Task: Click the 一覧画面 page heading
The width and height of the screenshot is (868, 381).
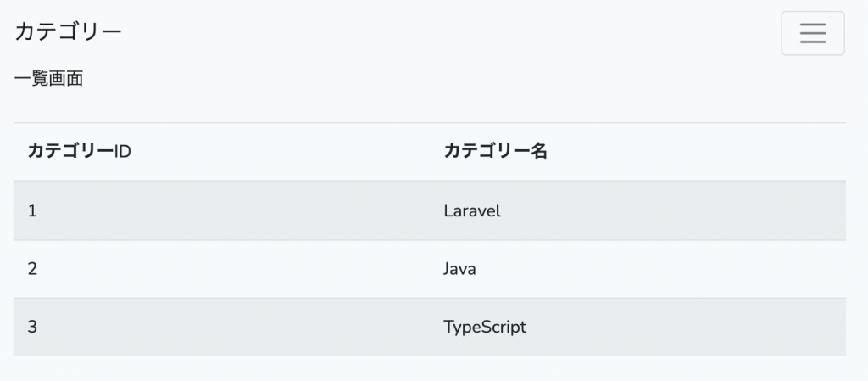Action: [48, 80]
